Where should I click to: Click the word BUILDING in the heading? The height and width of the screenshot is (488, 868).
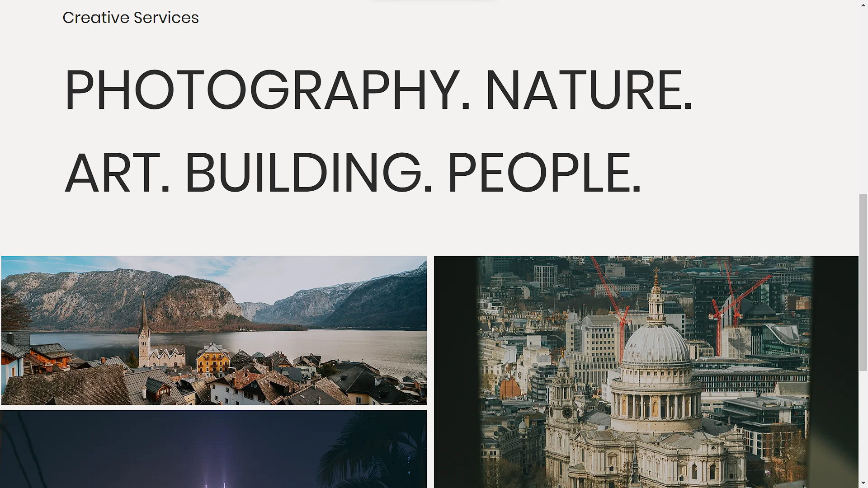303,173
